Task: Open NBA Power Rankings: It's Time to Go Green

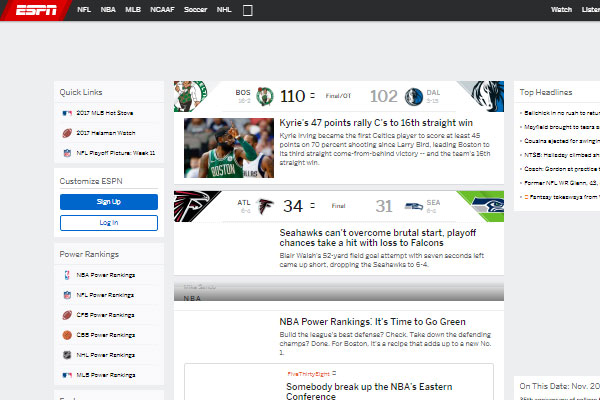Action: pyautogui.click(x=373, y=322)
